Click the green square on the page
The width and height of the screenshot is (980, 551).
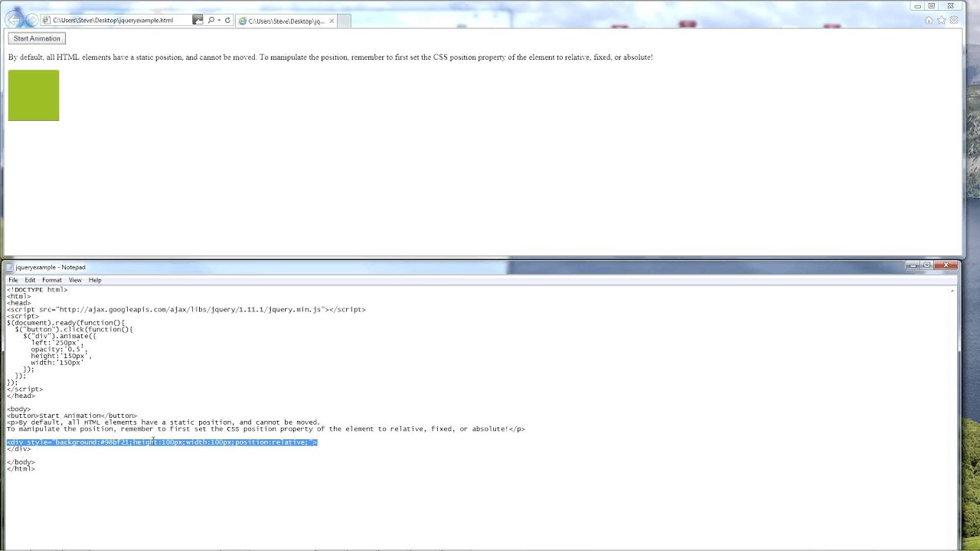[34, 96]
